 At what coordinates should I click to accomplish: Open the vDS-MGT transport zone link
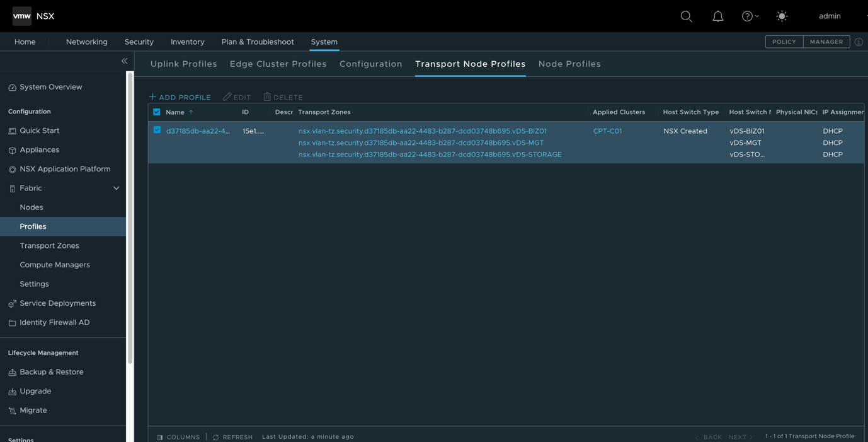[421, 142]
